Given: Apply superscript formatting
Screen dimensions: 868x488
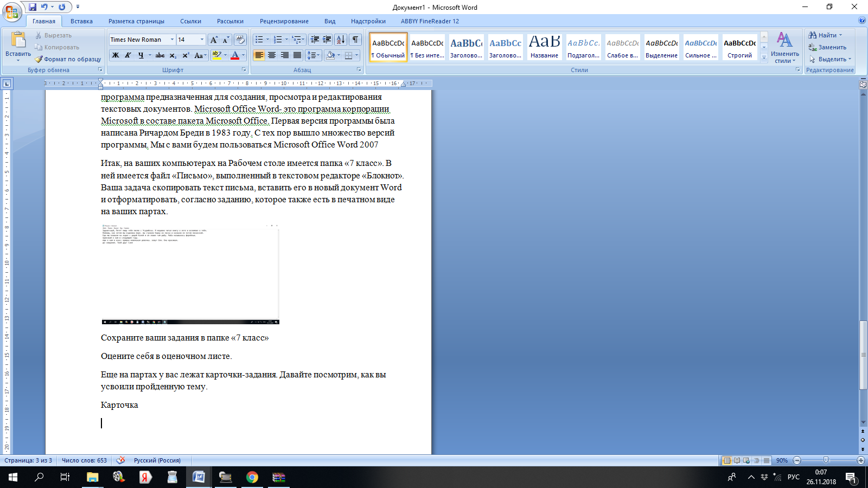Looking at the screenshot, I should coord(186,55).
